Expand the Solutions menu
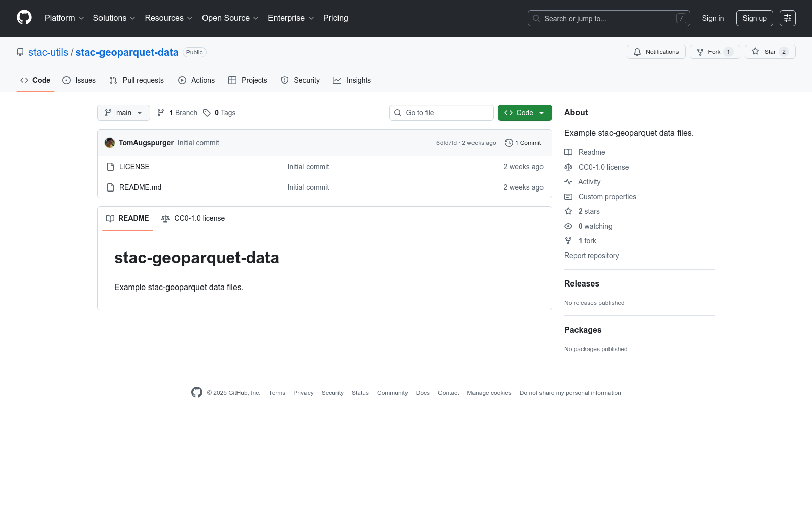 114,18
